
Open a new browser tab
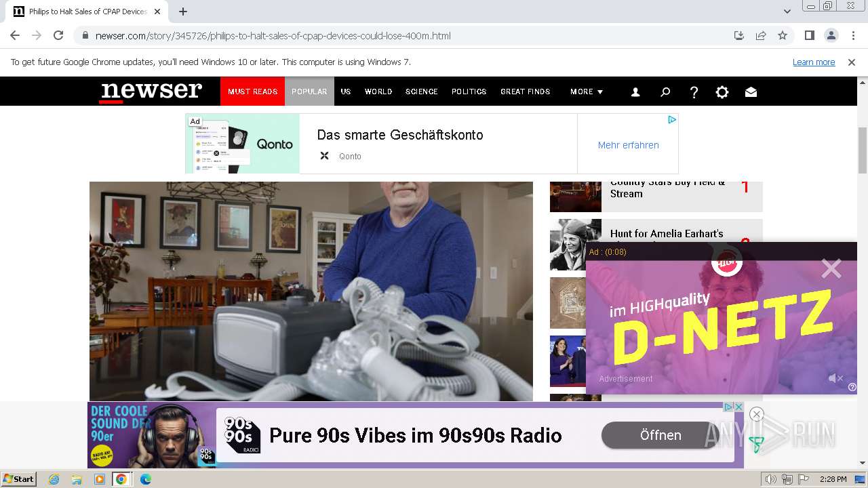pyautogui.click(x=183, y=12)
